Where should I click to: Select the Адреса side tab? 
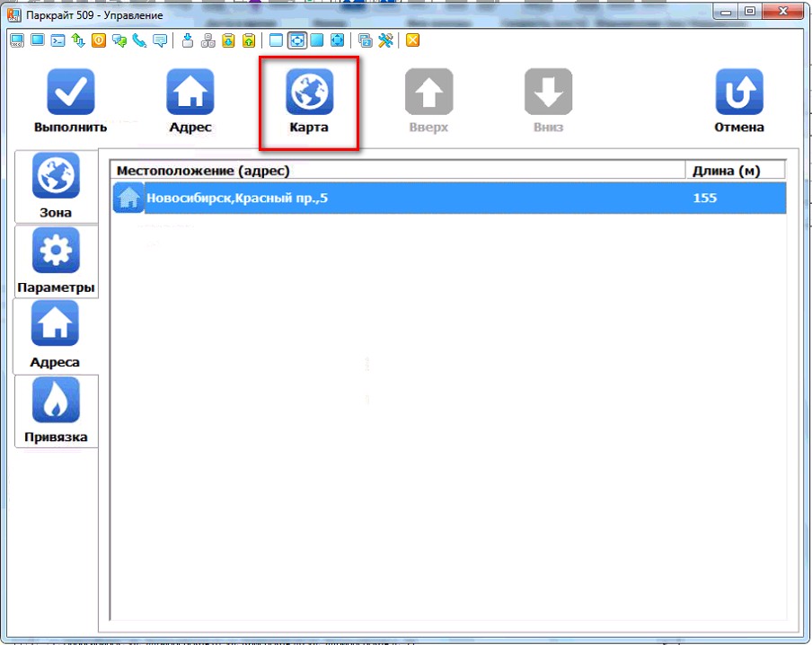click(x=56, y=335)
